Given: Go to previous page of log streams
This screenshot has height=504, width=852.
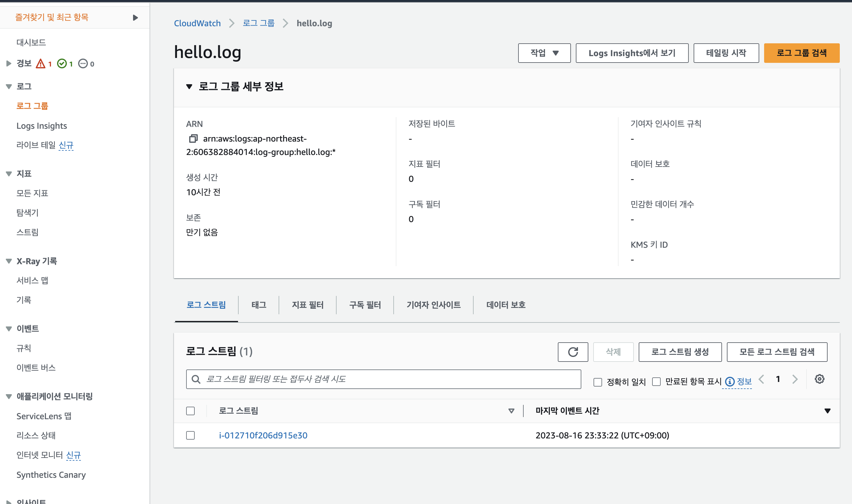Looking at the screenshot, I should 761,379.
